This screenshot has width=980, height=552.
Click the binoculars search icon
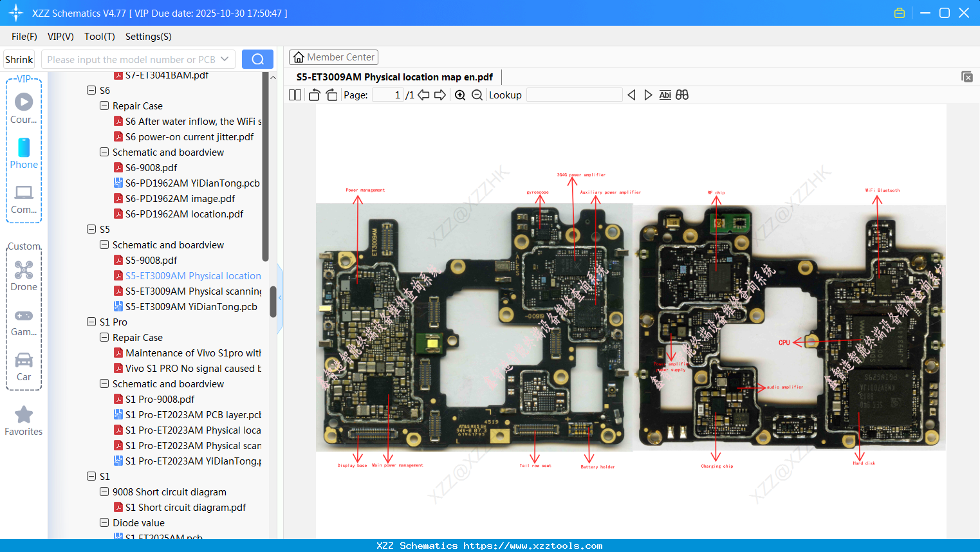point(682,95)
